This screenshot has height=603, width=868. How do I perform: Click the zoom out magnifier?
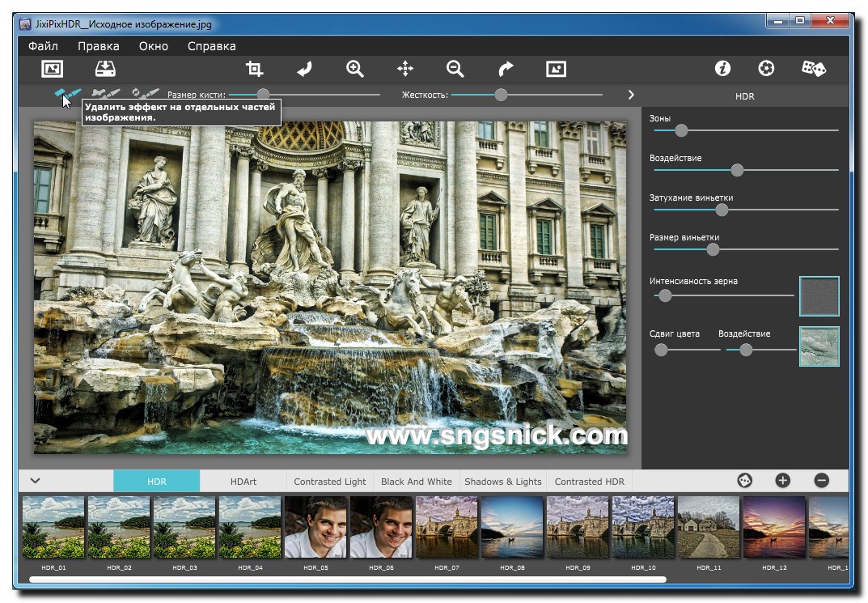(x=455, y=69)
